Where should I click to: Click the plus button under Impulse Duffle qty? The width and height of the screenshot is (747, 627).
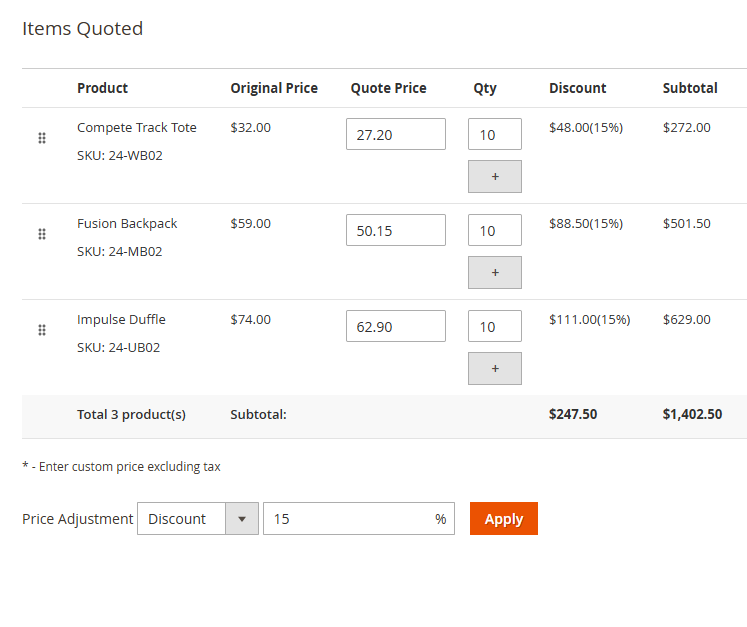[495, 368]
